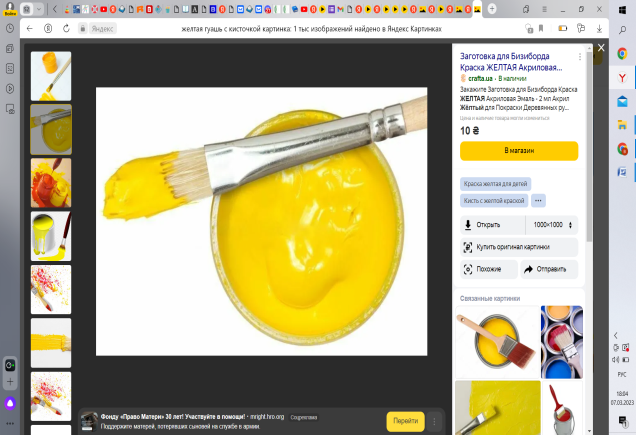Open three-dot menu beside product title
This screenshot has height=435, width=636.
tap(580, 57)
